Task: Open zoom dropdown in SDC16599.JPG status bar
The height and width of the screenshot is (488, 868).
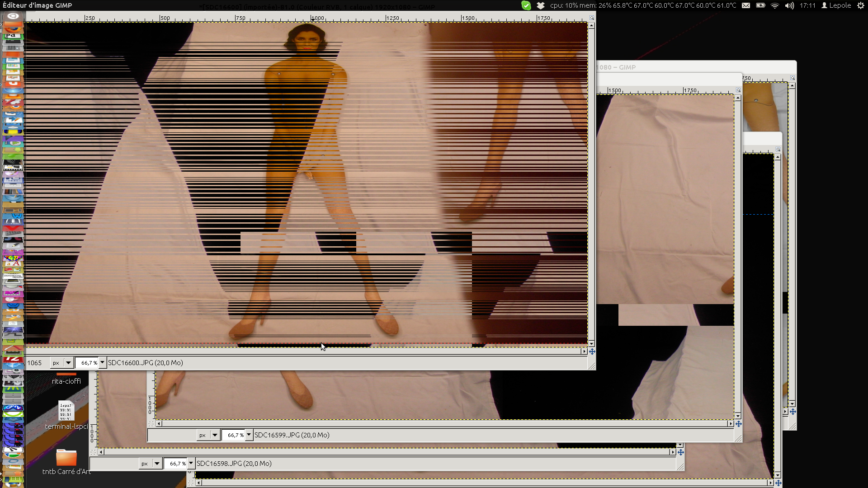Action: tap(249, 435)
